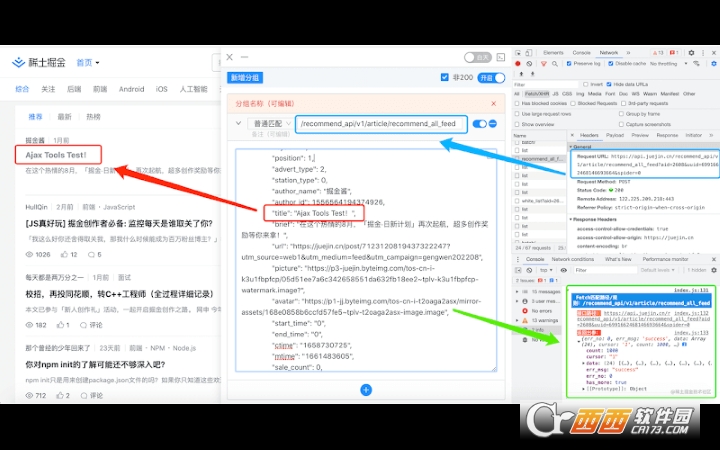The image size is (720, 450).
Task: Click the DevTools inspect element icon
Action: (x=518, y=53)
